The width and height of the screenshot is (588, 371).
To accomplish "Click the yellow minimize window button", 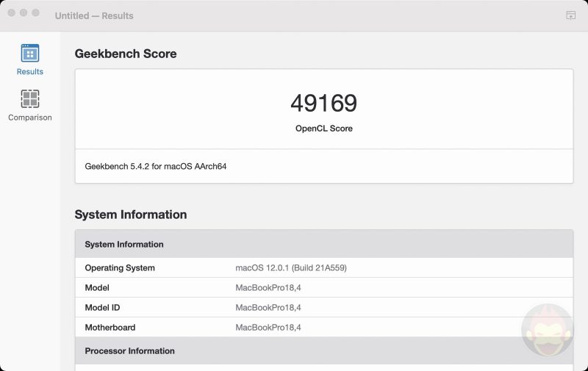I will click(x=24, y=12).
